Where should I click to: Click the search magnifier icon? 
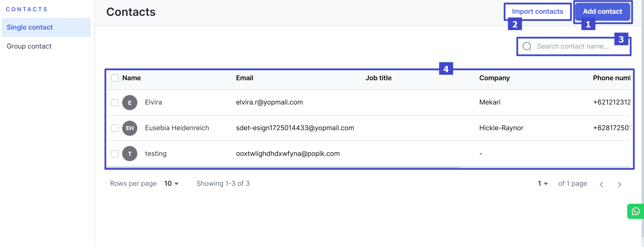(x=527, y=46)
